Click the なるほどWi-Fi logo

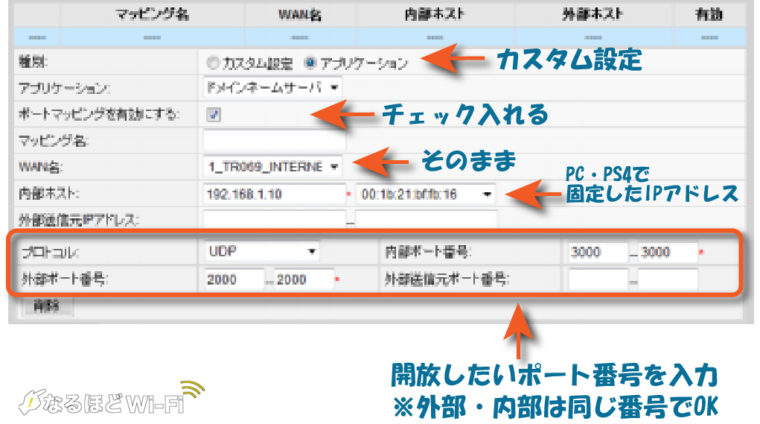pos(108,398)
